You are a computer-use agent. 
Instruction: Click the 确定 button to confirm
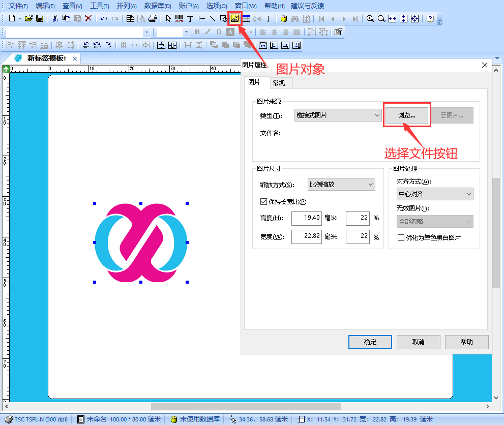tap(370, 342)
